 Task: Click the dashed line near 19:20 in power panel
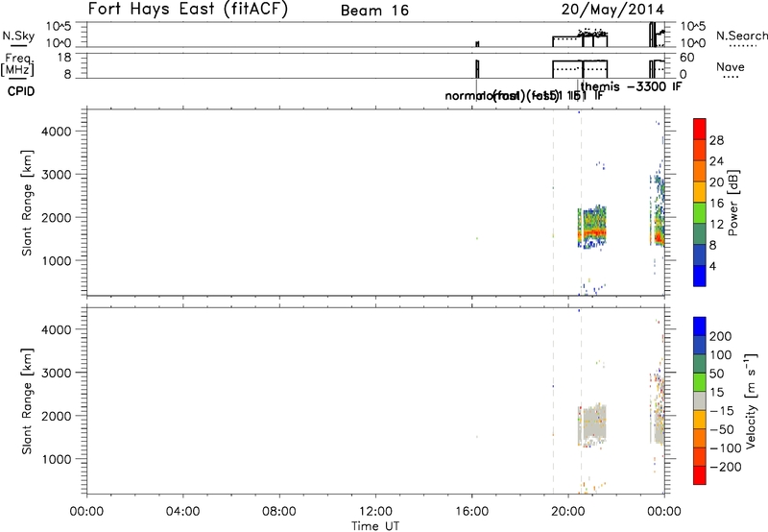click(x=554, y=203)
